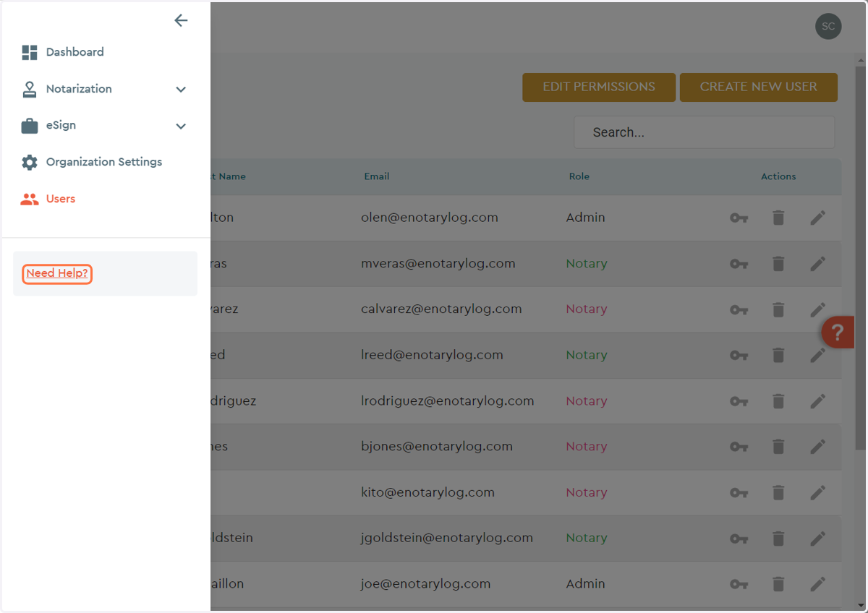868x613 pixels.
Task: Open the red question mark help widget
Action: [x=838, y=333]
